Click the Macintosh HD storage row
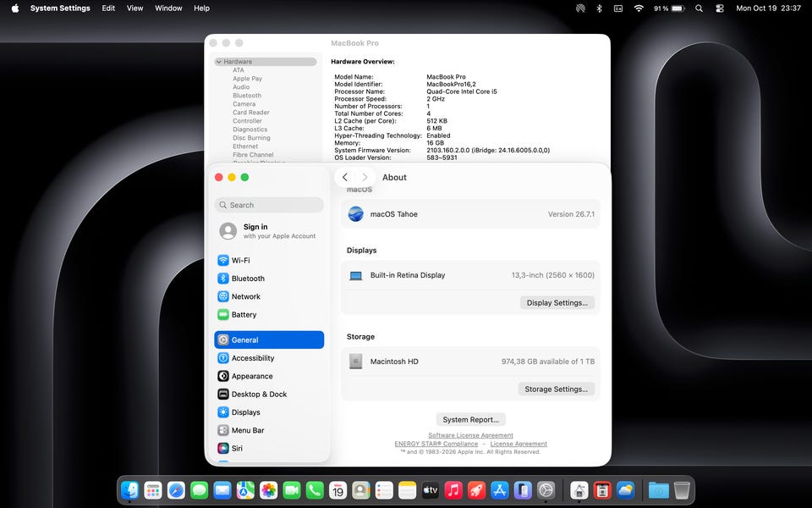This screenshot has height=508, width=812. click(x=471, y=362)
